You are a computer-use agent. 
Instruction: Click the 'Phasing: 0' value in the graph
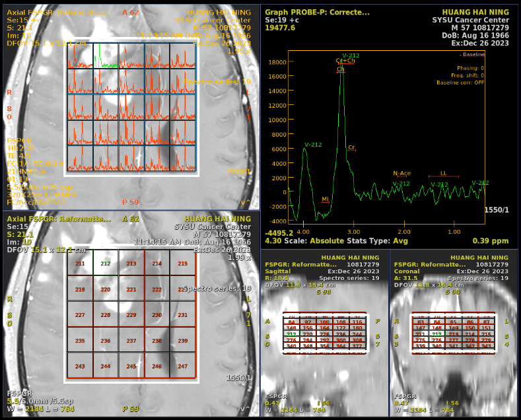tap(471, 68)
